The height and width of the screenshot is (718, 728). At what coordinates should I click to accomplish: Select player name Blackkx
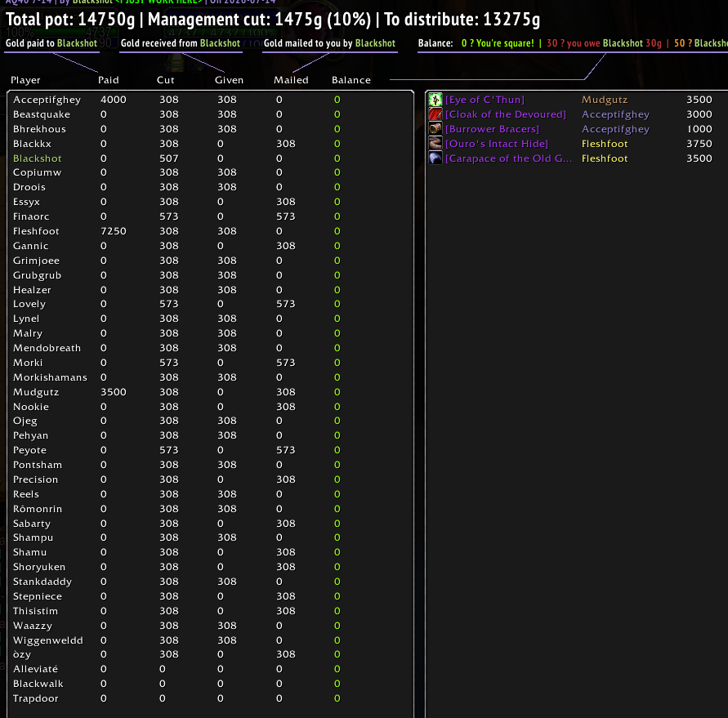tap(32, 144)
